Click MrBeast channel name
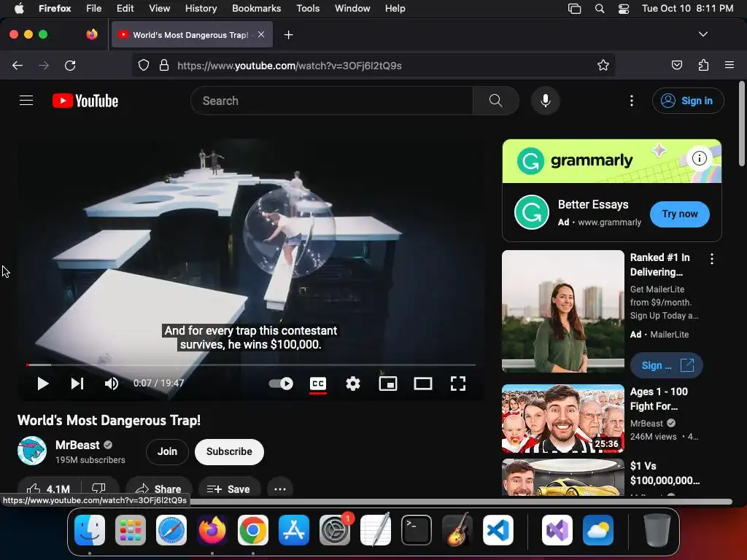 (77, 445)
